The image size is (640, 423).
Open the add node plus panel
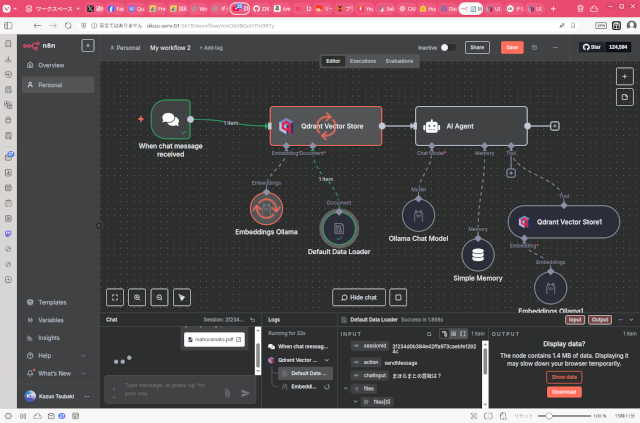[x=624, y=76]
